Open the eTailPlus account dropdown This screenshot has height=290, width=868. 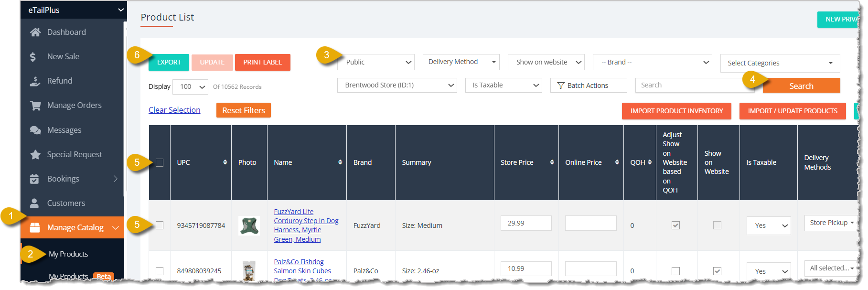point(74,10)
